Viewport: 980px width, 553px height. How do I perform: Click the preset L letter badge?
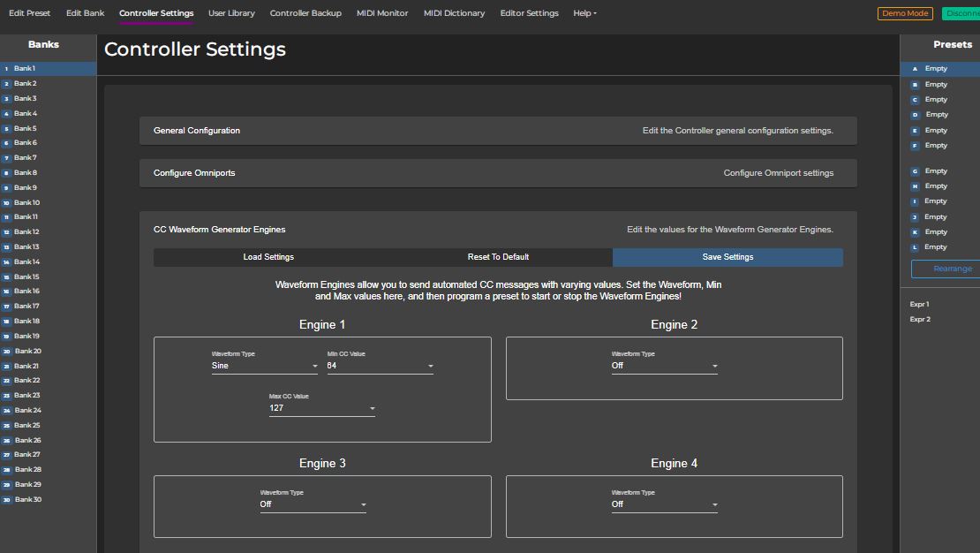point(915,247)
